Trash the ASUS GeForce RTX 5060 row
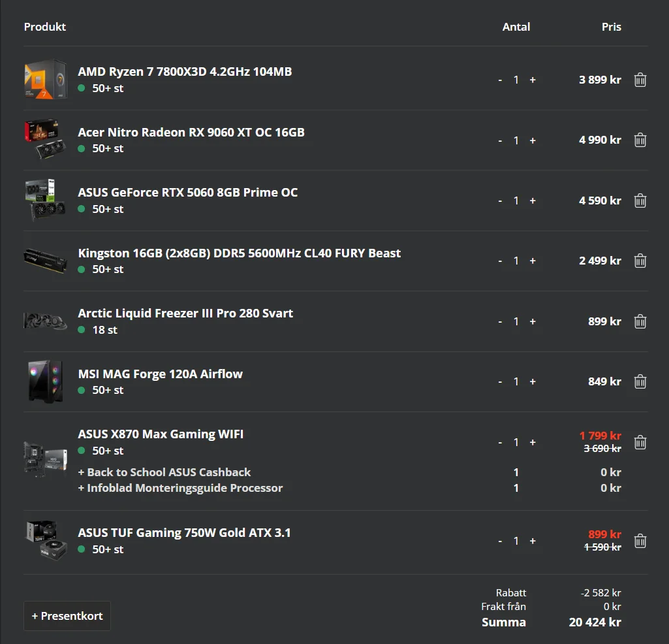Image resolution: width=669 pixels, height=644 pixels. point(640,201)
